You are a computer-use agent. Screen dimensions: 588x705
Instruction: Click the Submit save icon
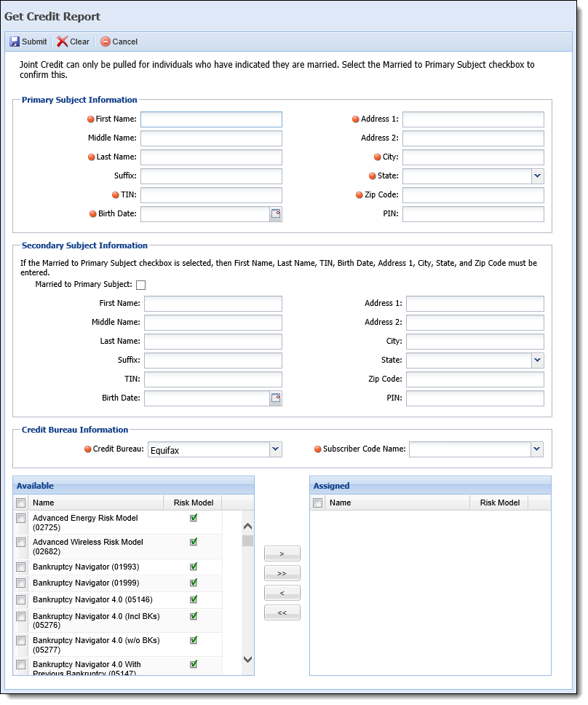pos(15,42)
